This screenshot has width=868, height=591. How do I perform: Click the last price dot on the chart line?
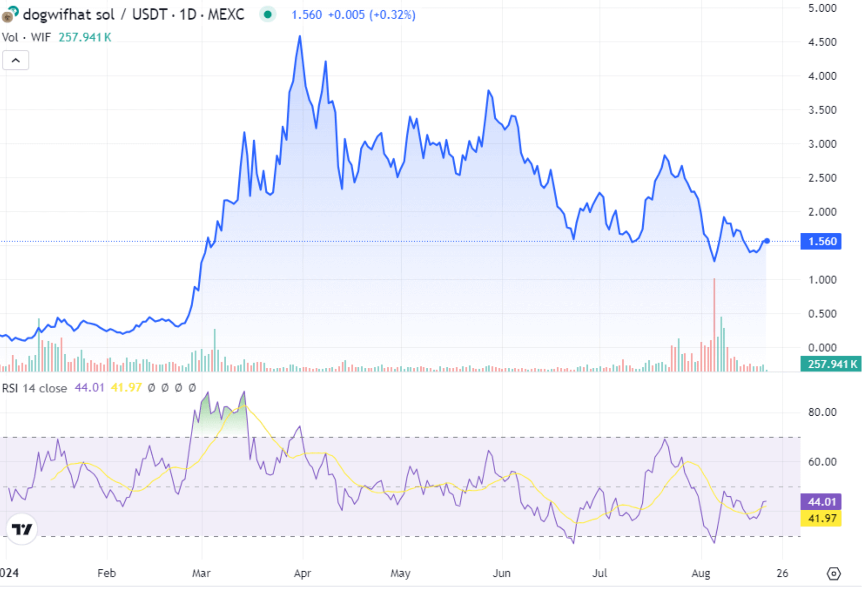tap(767, 241)
